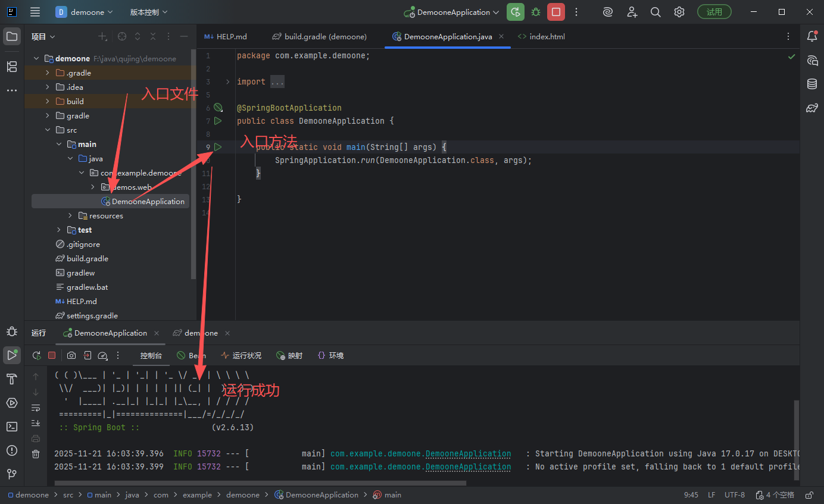Viewport: 824px width, 504px height.
Task: Click the project tree vertical scrollbar
Action: point(193,164)
